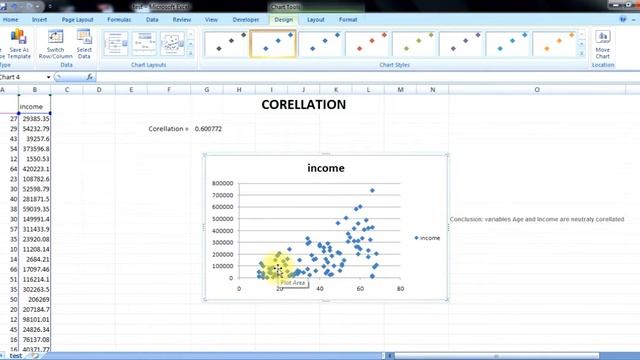Viewport: 640px width, 360px height.
Task: Click the horizontal scrollbar
Action: tap(496, 356)
